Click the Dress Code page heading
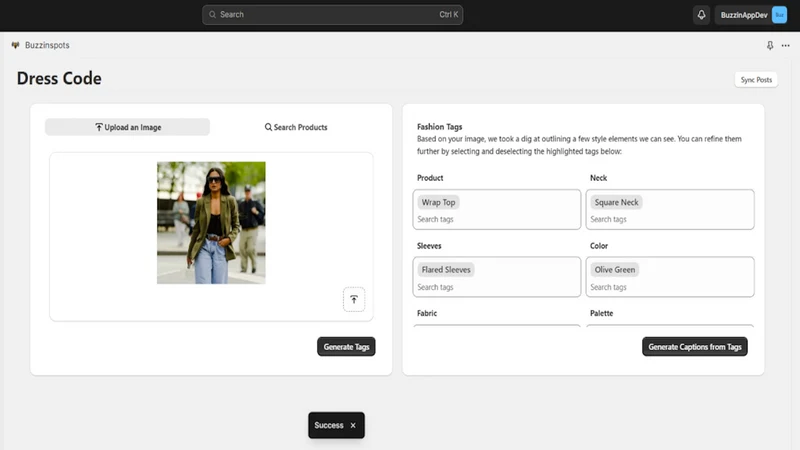 (59, 78)
